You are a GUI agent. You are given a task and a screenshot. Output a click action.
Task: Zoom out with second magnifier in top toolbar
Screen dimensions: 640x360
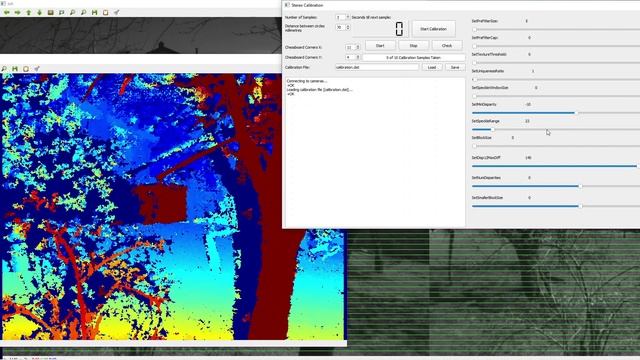pos(84,13)
